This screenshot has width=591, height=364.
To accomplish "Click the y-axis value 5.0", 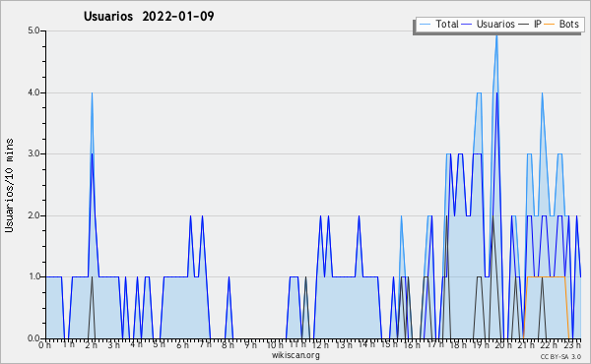I will point(33,30).
